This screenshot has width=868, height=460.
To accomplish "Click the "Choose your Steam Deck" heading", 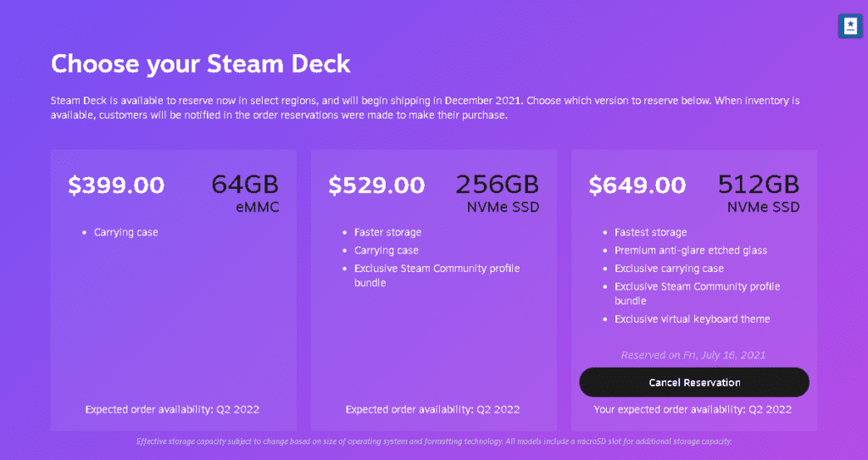I will [200, 64].
